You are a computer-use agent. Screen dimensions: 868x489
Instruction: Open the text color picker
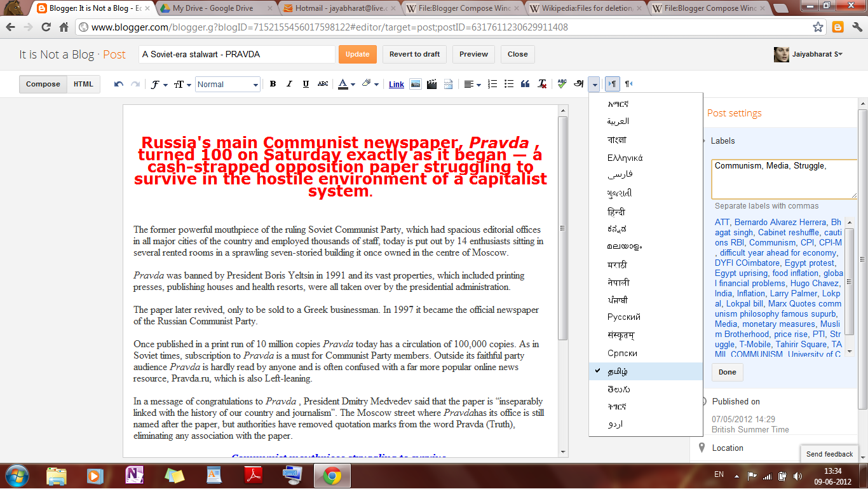pos(346,84)
